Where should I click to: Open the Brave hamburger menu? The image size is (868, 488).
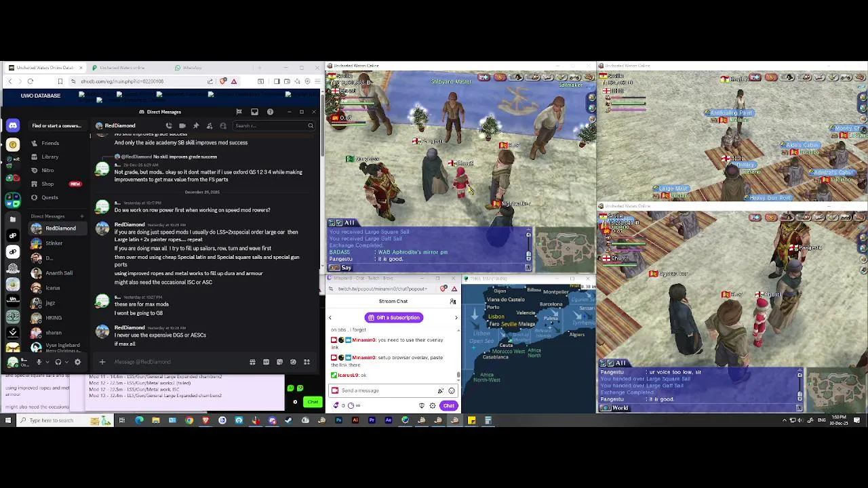point(317,81)
